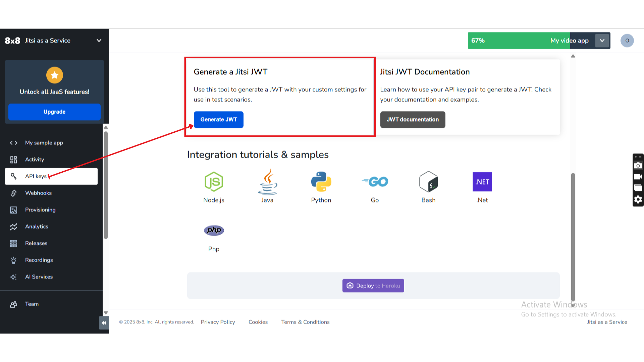
Task: Expand the Jitsi as a Service dropdown
Action: [99, 41]
